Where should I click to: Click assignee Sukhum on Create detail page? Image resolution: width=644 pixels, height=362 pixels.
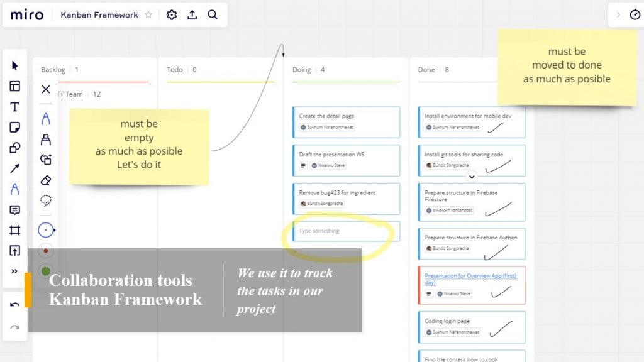[327, 127]
